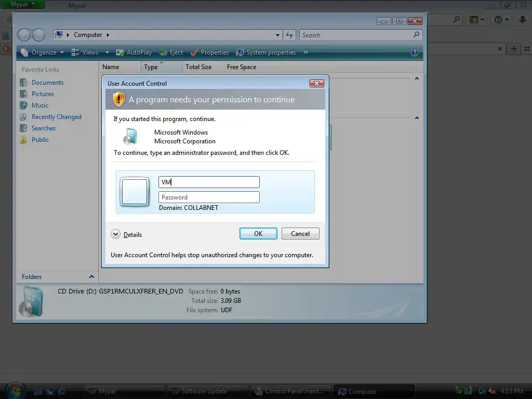Open Searches favorite link

pyautogui.click(x=44, y=128)
